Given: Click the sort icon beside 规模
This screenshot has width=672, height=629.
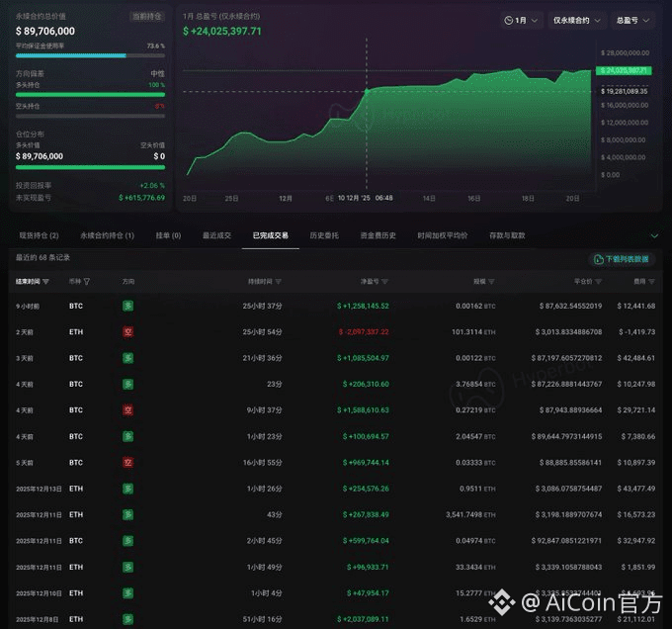Looking at the screenshot, I should (x=491, y=282).
